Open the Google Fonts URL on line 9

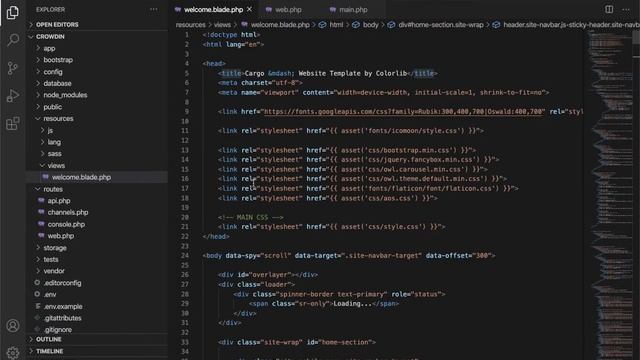point(404,111)
